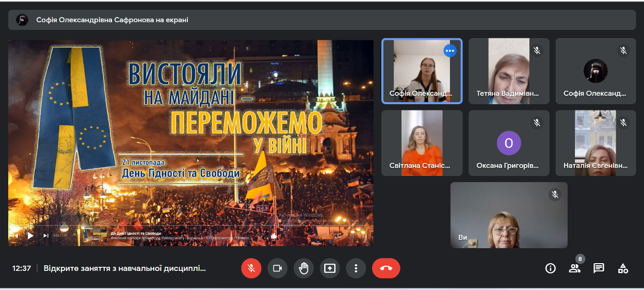
Task: Click the meeting title "Відкрите заняття з навчальної дисциплі..."
Action: [125, 268]
